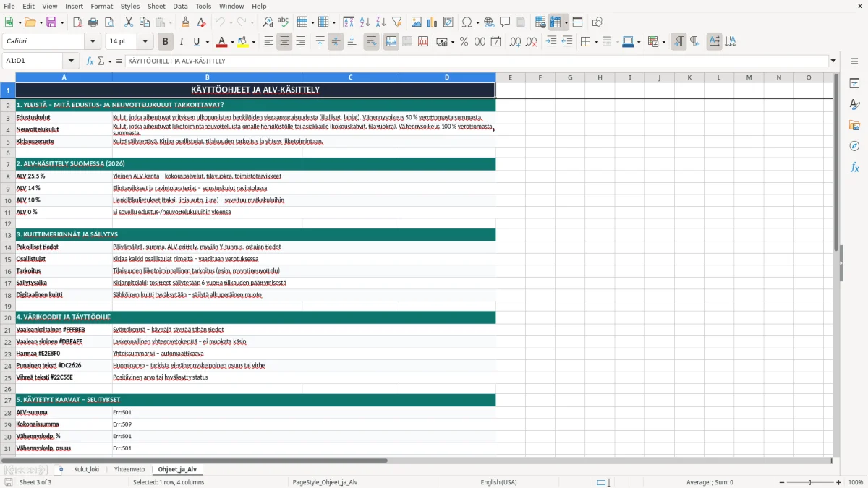Viewport: 868px width, 488px height.
Task: Increase indent
Action: point(551,42)
